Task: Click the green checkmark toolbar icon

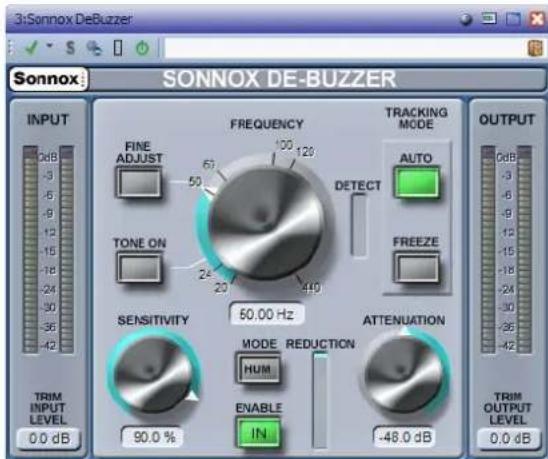Action: tap(31, 48)
